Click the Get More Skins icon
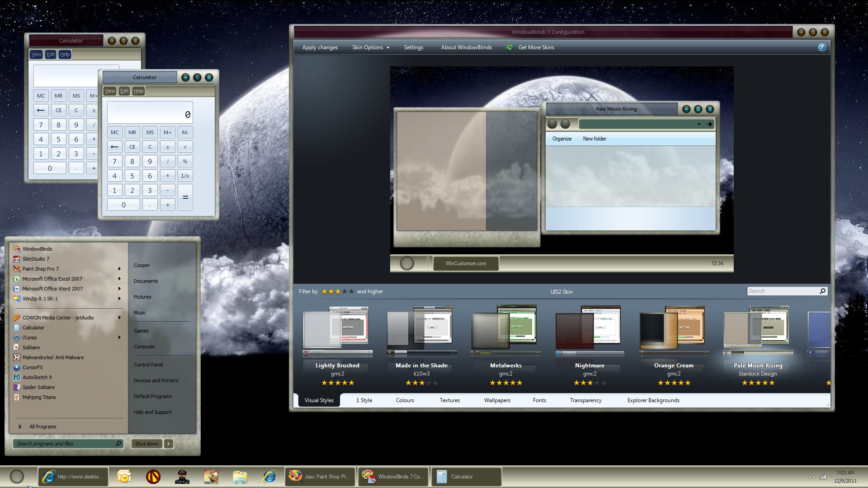This screenshot has height=488, width=868. 509,47
